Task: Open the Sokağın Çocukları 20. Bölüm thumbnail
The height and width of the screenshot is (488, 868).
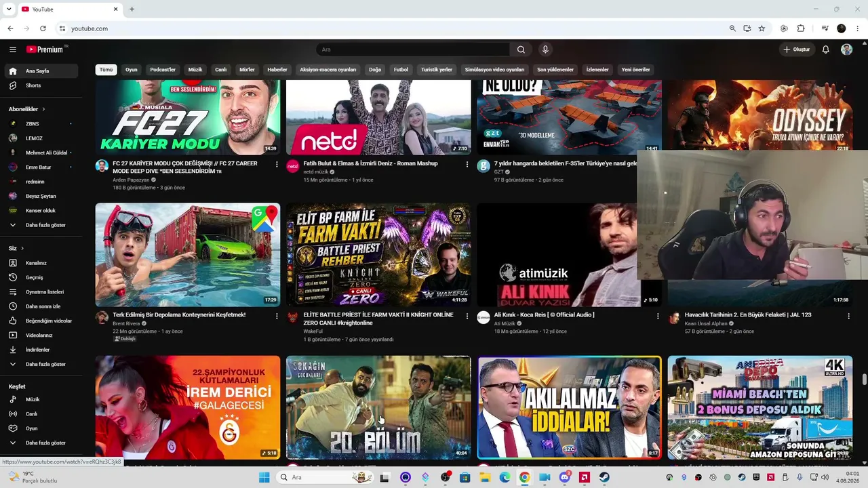Action: point(378,407)
